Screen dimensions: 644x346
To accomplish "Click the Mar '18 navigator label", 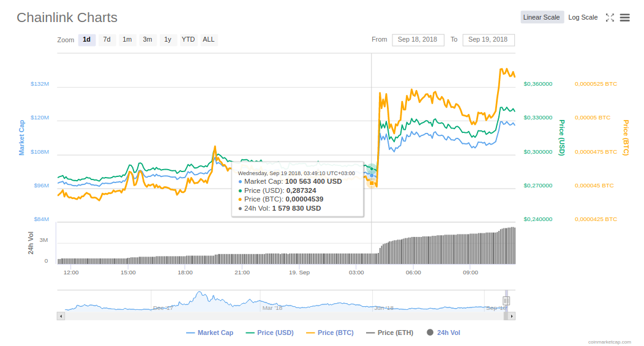I will click(272, 308).
